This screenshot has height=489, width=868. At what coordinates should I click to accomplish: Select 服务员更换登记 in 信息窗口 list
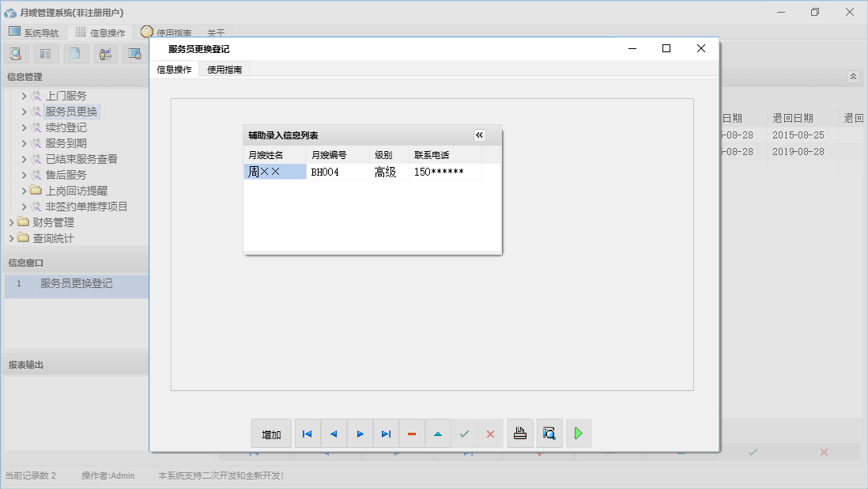click(77, 283)
